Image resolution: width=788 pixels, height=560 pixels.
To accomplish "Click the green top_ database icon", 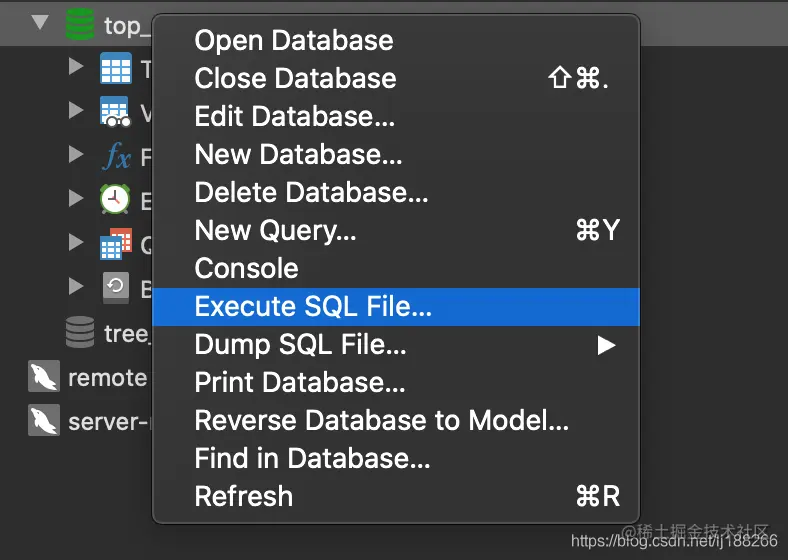I will (80, 24).
